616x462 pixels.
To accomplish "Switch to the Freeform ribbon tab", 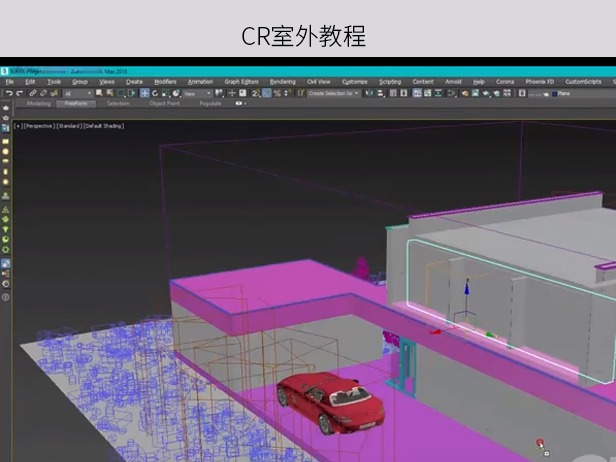I will pyautogui.click(x=74, y=103).
